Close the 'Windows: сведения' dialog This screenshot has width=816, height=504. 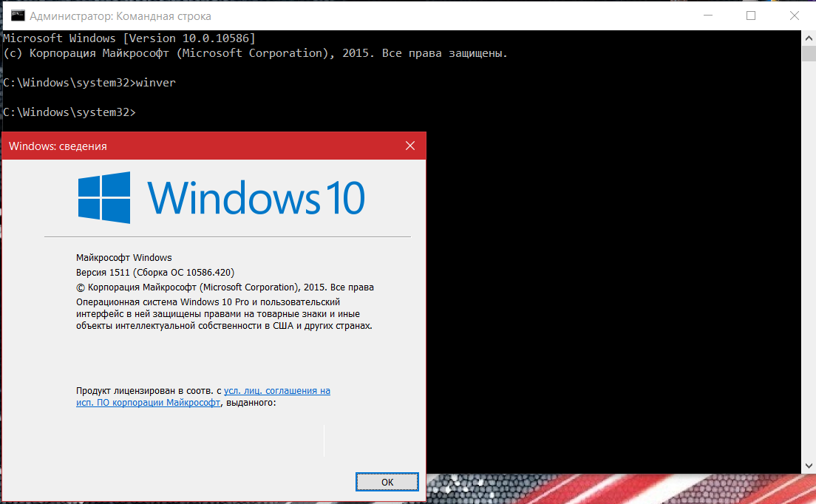click(x=410, y=146)
